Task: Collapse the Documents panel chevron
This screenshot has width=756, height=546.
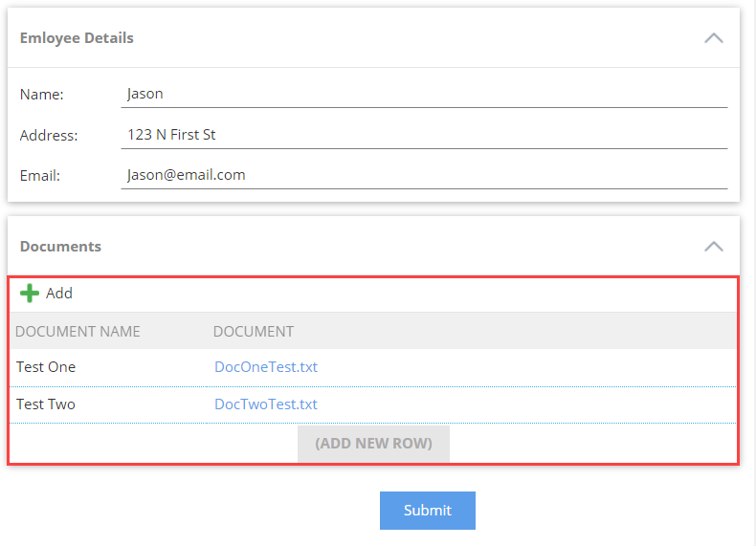Action: [713, 246]
